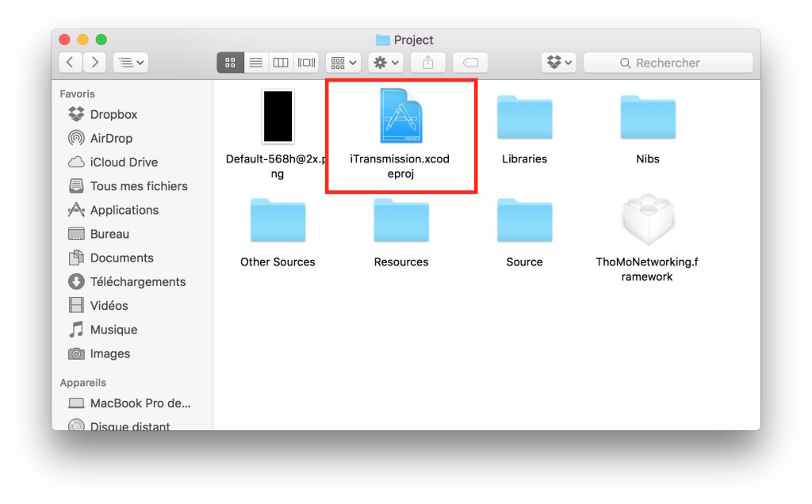Switch to list view mode
The image size is (812, 504).
pos(256,63)
